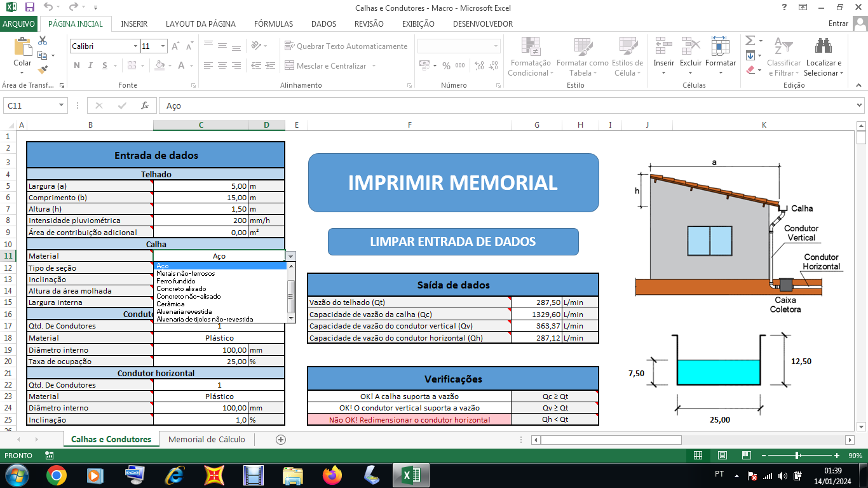The height and width of the screenshot is (488, 868).
Task: Switch to Memorial de Cálculo sheet tab
Action: 207,439
